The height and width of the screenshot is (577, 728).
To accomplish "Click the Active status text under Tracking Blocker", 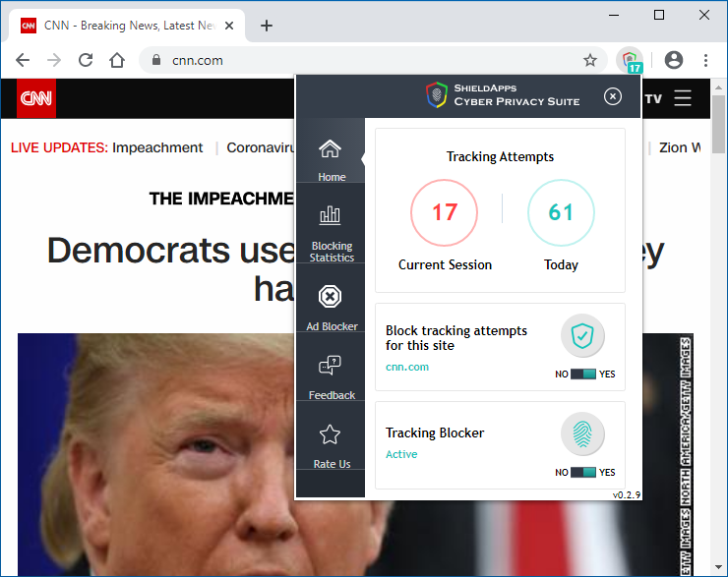I will point(401,454).
